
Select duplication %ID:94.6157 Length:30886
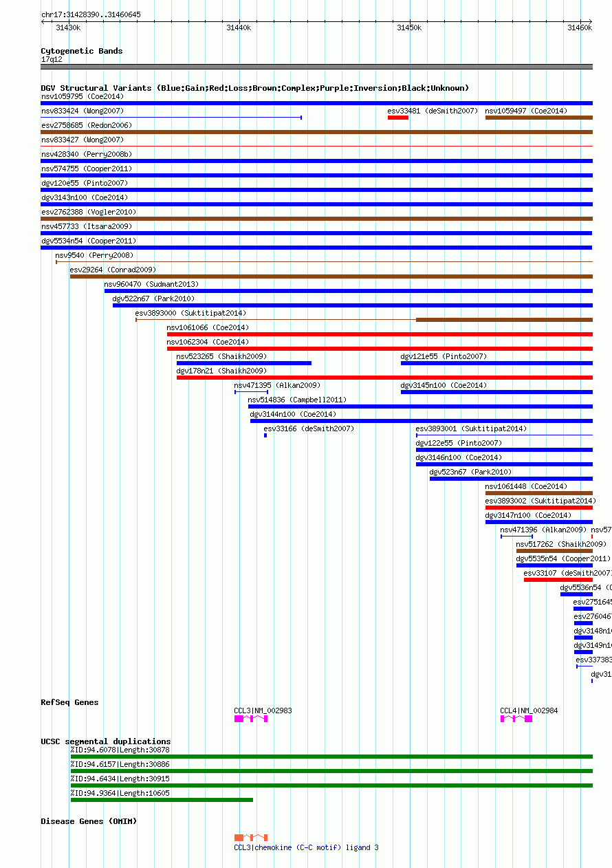(x=120, y=764)
